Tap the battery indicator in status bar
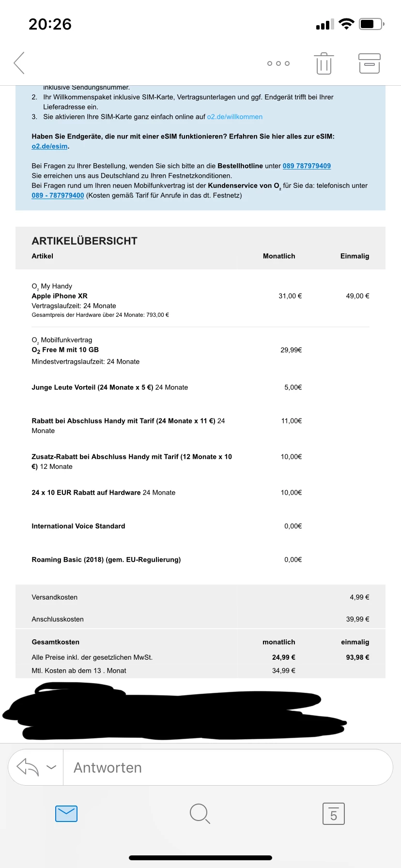Screen dimensions: 401x868 pyautogui.click(x=371, y=24)
